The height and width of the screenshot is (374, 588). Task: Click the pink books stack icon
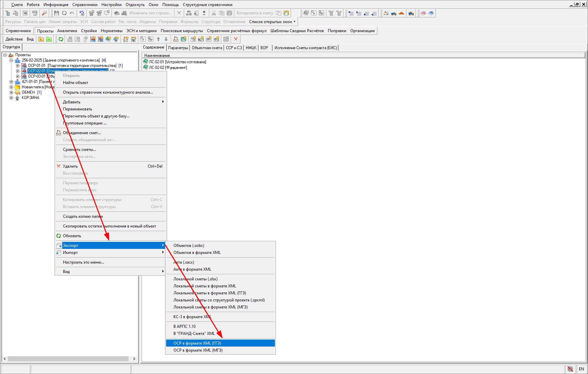coord(423,13)
